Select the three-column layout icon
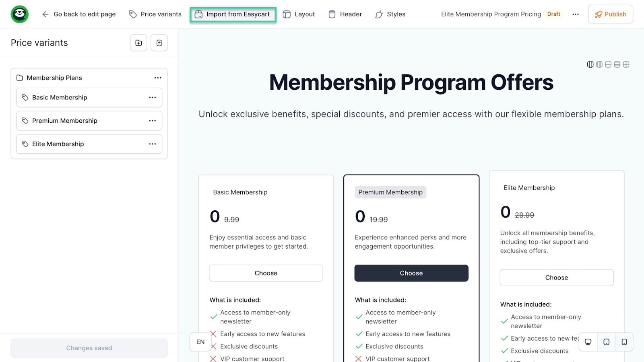This screenshot has width=644, height=362. (x=599, y=64)
